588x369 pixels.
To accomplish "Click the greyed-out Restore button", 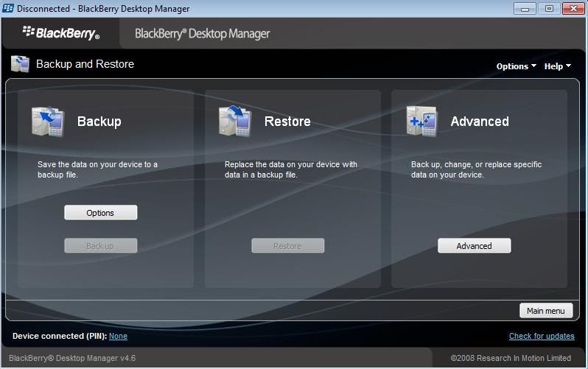I will click(x=287, y=245).
